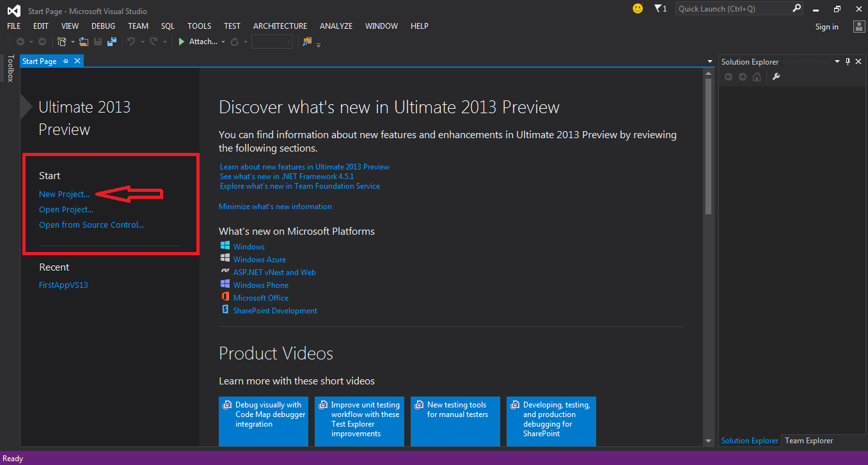
Task: Open the TOOLS menu
Action: pyautogui.click(x=200, y=26)
